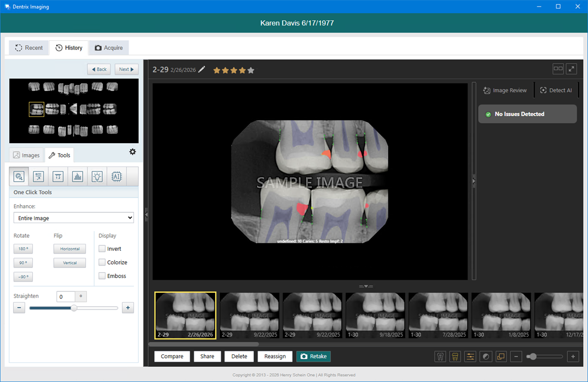
Task: Click the pencil edit icon beside the date
Action: pyautogui.click(x=202, y=69)
